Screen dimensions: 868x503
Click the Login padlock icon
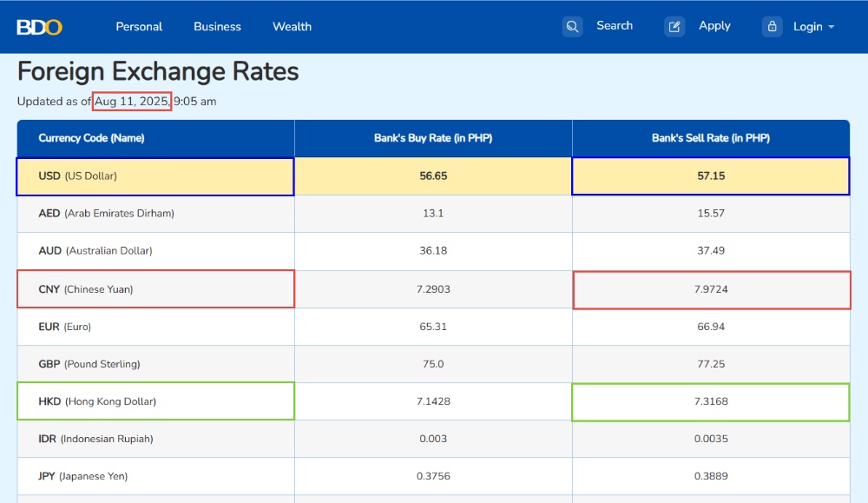[773, 27]
